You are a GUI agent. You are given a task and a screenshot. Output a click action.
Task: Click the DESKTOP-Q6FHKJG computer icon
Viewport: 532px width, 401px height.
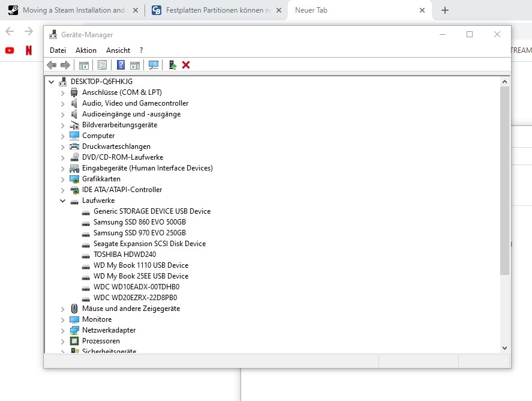click(63, 82)
